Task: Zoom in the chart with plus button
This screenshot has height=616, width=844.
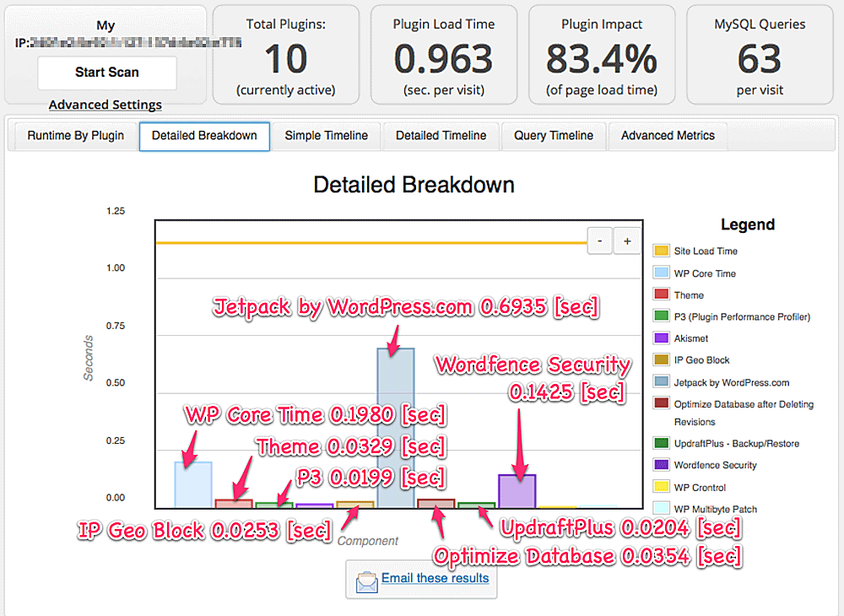Action: tap(627, 241)
